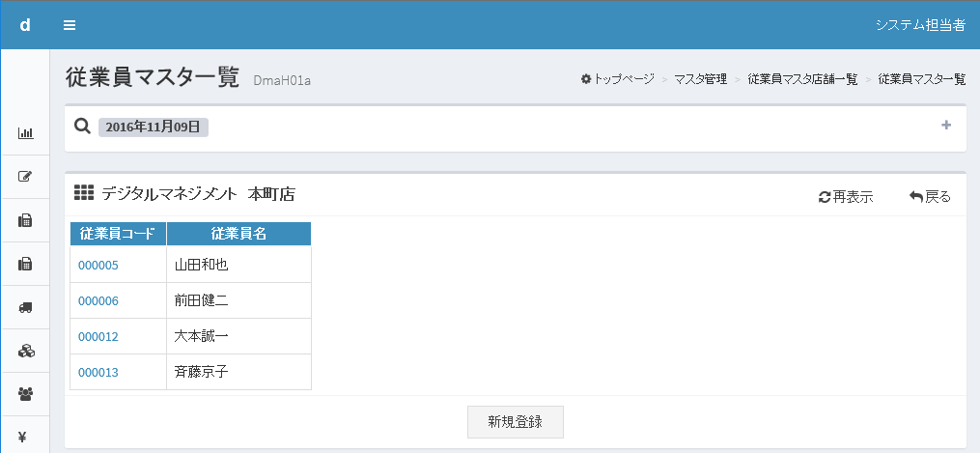Go to 従業員マスタ店舗一覧 breadcrumb
This screenshot has width=980, height=453.
click(802, 79)
